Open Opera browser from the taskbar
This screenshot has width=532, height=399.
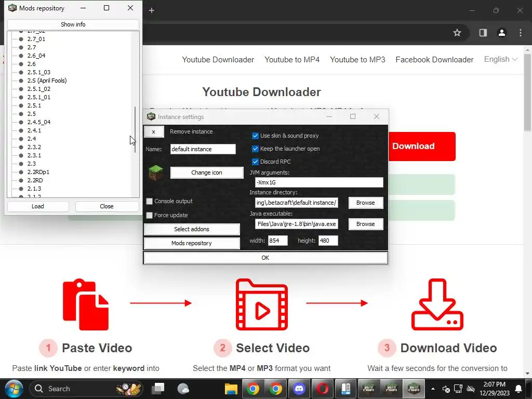point(322,389)
